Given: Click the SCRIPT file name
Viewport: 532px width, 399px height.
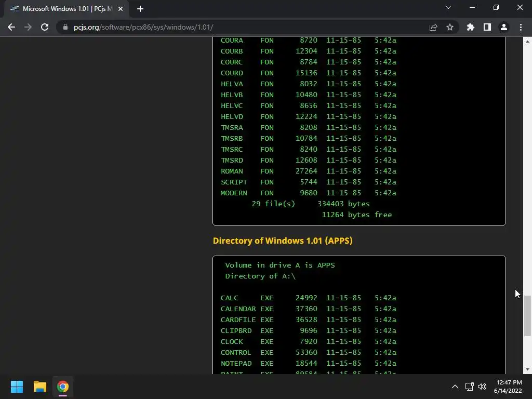Looking at the screenshot, I should [234, 182].
